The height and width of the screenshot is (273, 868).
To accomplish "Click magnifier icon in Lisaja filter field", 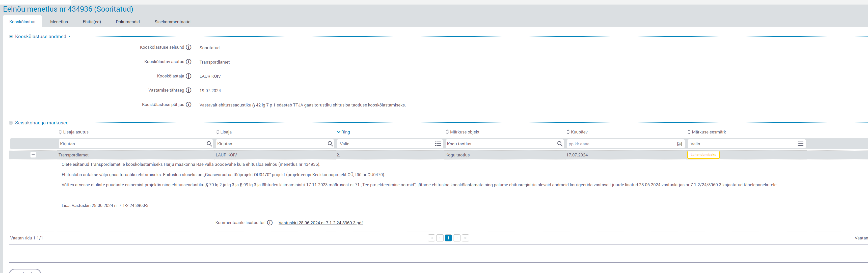I will click(x=330, y=144).
